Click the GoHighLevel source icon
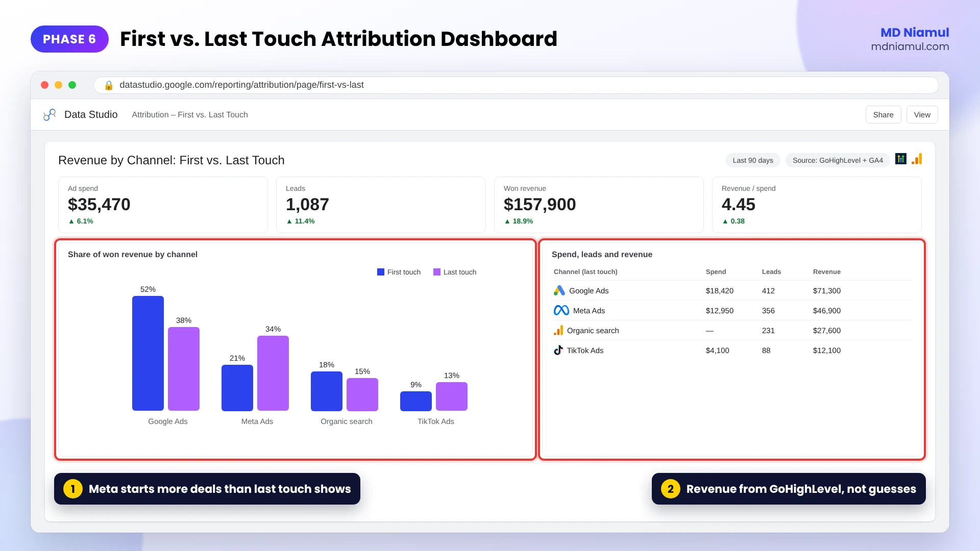The height and width of the screenshot is (551, 980). tap(901, 159)
